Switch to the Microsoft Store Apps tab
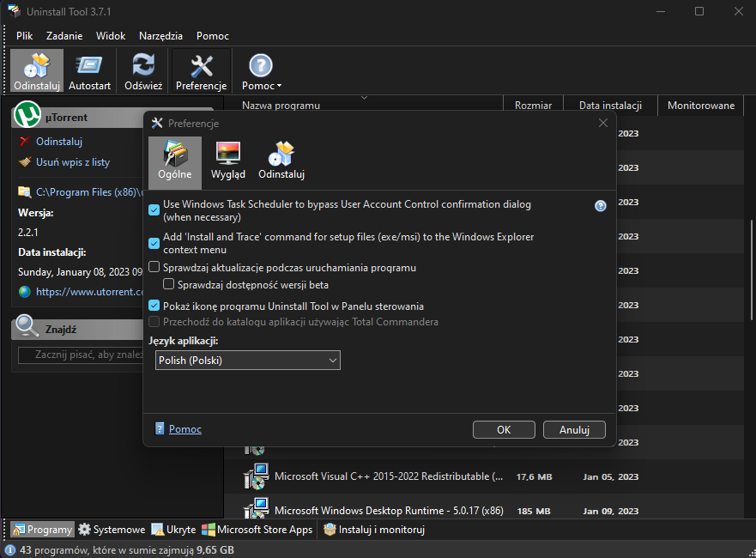The height and width of the screenshot is (558, 756). coord(257,530)
